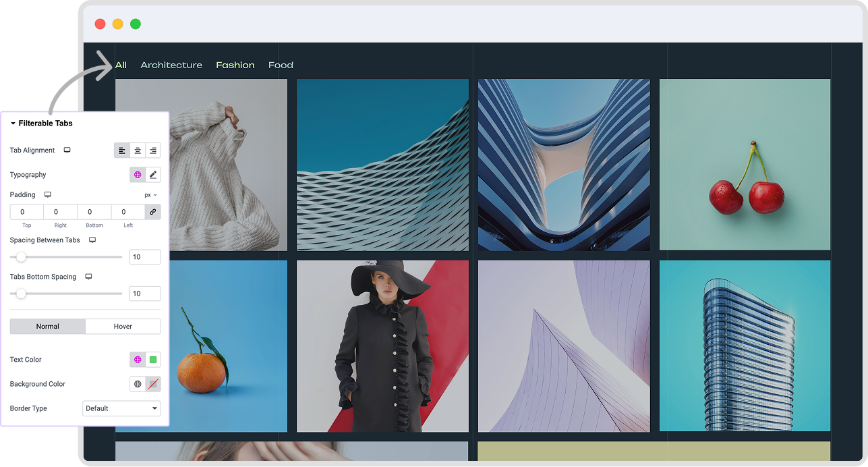Align tabs to the left
Screen dimensions: 868x467
pos(122,150)
